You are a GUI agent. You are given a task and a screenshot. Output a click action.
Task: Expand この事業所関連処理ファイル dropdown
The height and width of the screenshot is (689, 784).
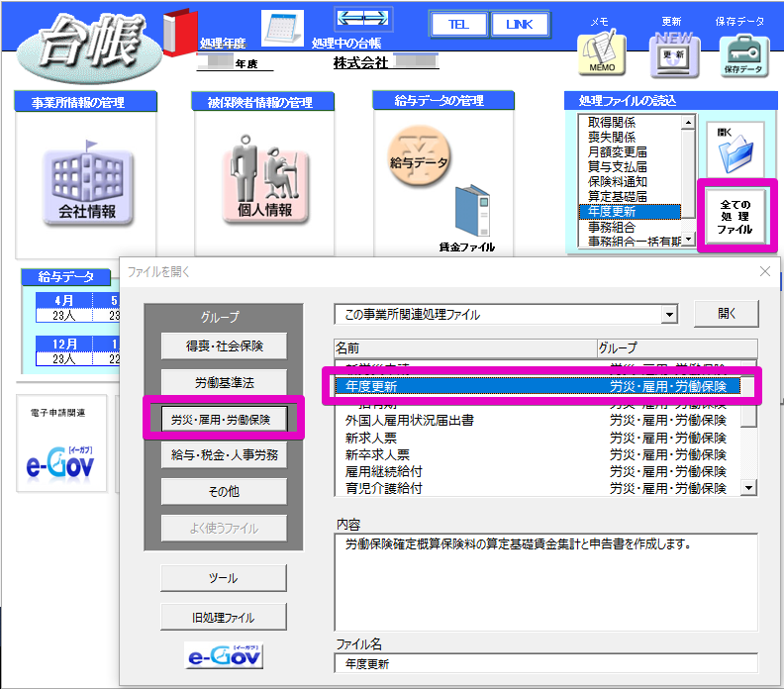click(x=670, y=315)
